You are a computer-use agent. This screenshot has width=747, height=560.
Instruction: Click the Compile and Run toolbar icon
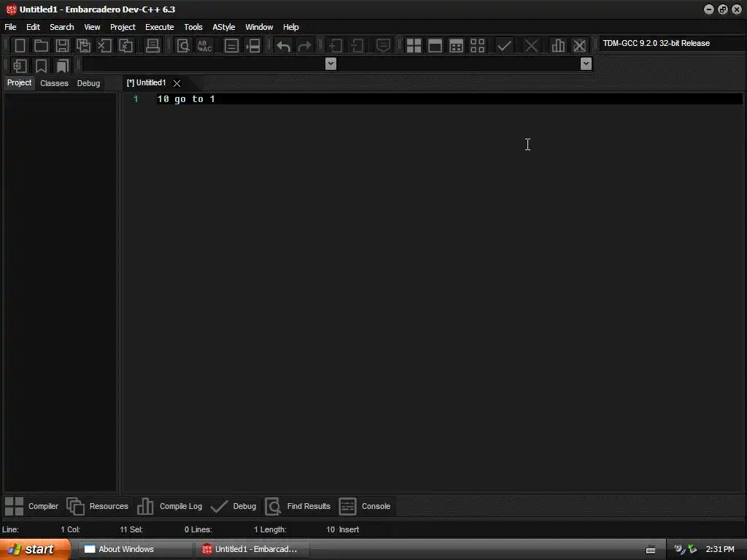pyautogui.click(x=456, y=46)
